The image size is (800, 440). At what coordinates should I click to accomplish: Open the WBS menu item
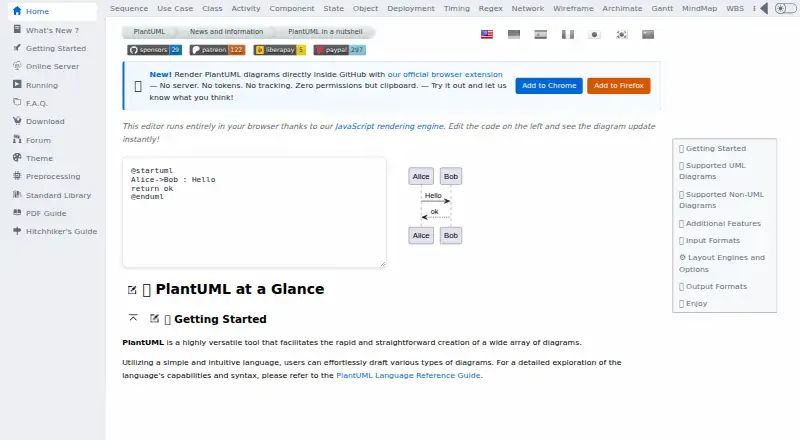pyautogui.click(x=735, y=9)
